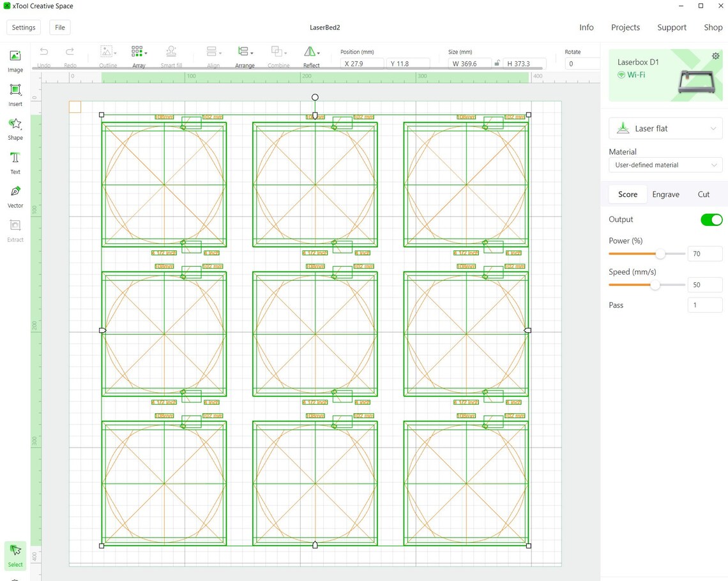Select the Text tool

[15, 162]
